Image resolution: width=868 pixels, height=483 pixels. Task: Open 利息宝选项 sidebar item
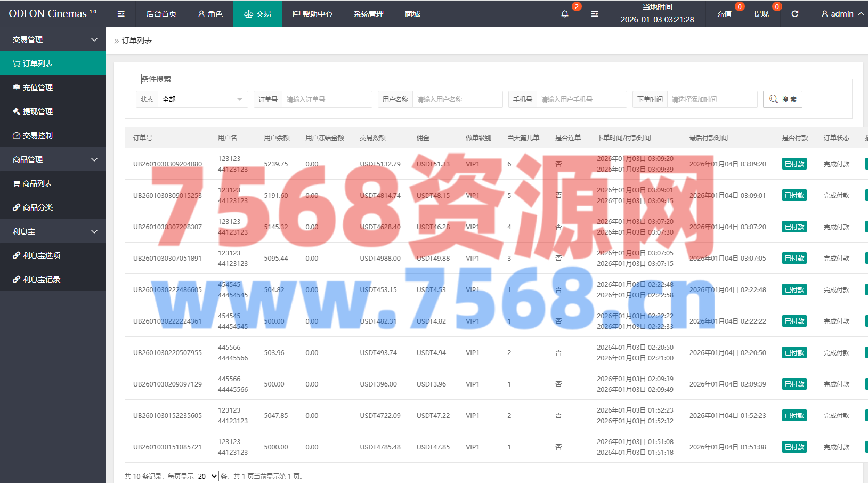pyautogui.click(x=41, y=255)
